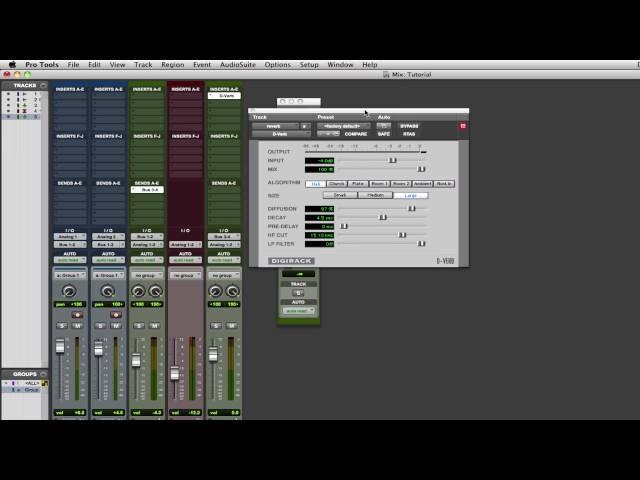Mute the Analog 1 track

(77, 326)
